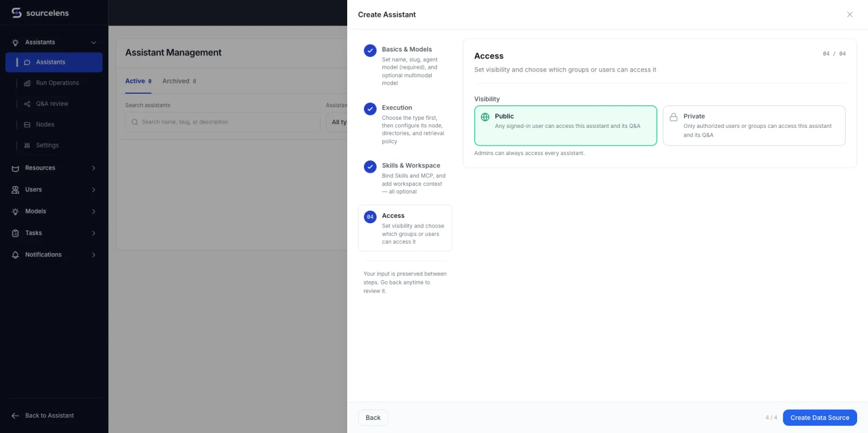868x433 pixels.
Task: Click the Users people icon
Action: [x=15, y=190]
